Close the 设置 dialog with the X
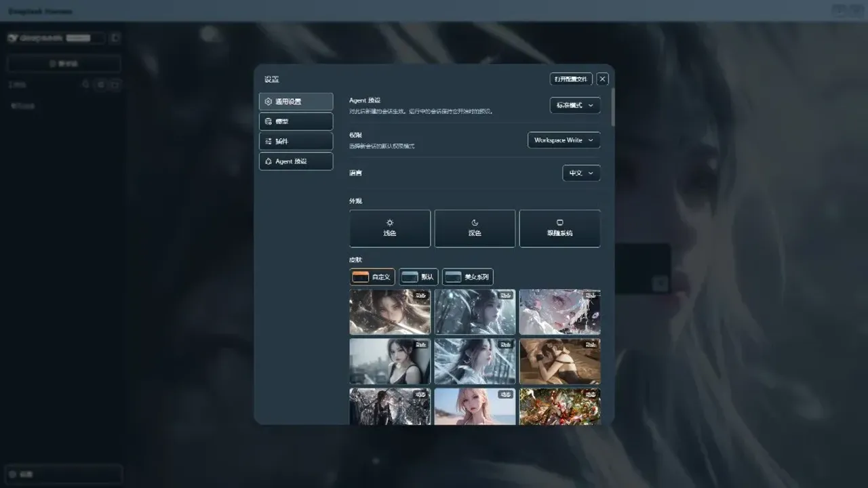This screenshot has width=868, height=488. click(x=603, y=79)
